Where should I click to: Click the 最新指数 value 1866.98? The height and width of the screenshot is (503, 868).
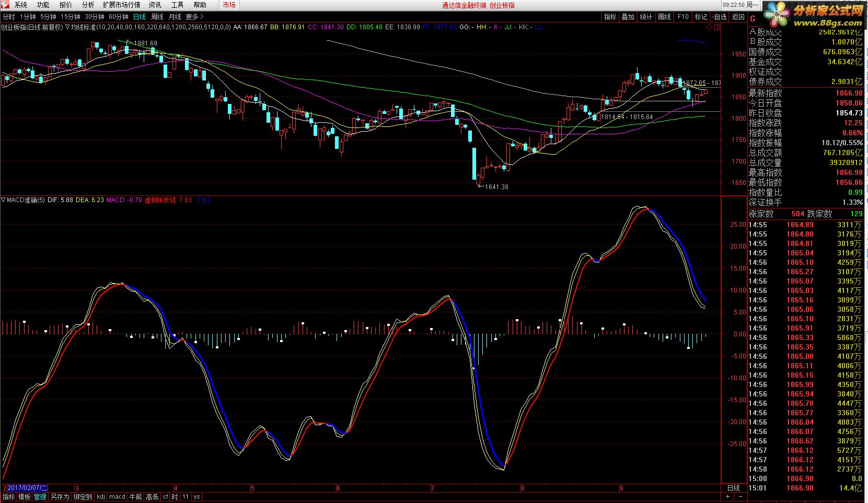pyautogui.click(x=849, y=93)
